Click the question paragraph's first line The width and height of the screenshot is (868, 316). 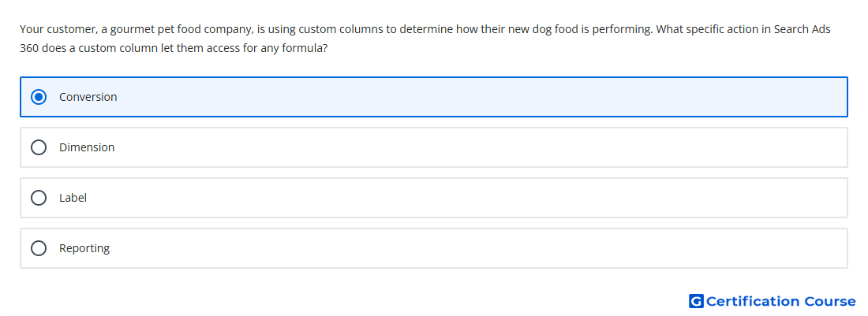(425, 29)
